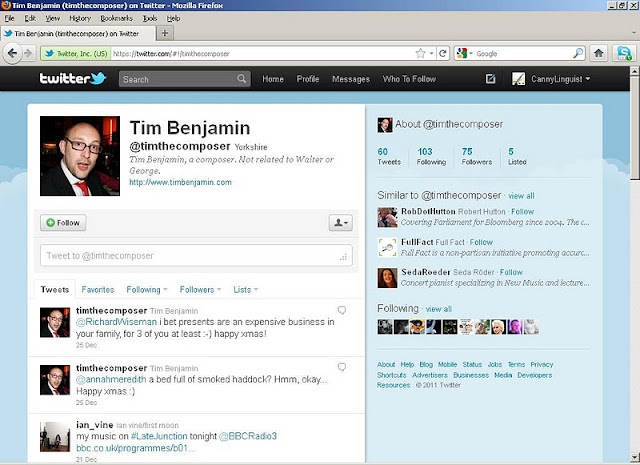640x465 pixels.
Task: Click the Twitter search magnifier icon
Action: 242,78
